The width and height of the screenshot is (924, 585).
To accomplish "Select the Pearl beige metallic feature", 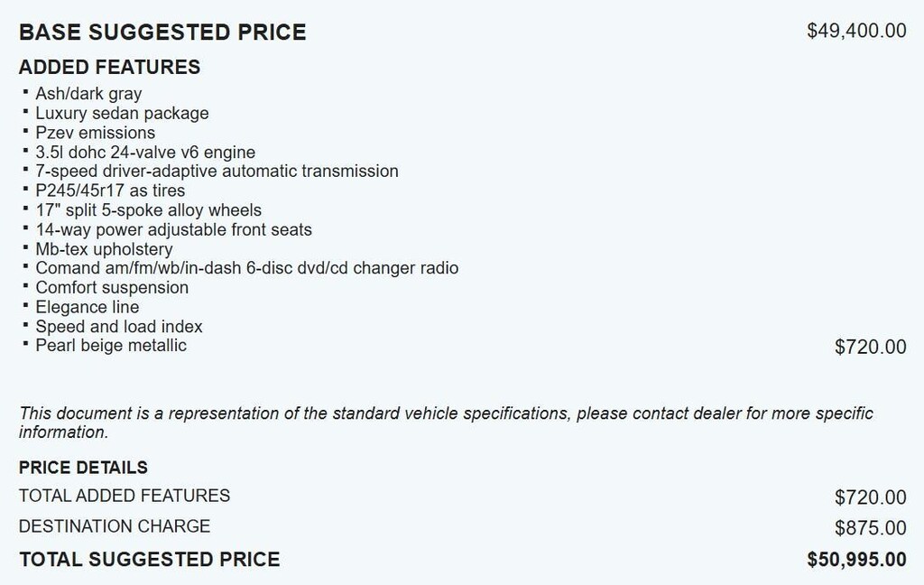I will tap(111, 345).
